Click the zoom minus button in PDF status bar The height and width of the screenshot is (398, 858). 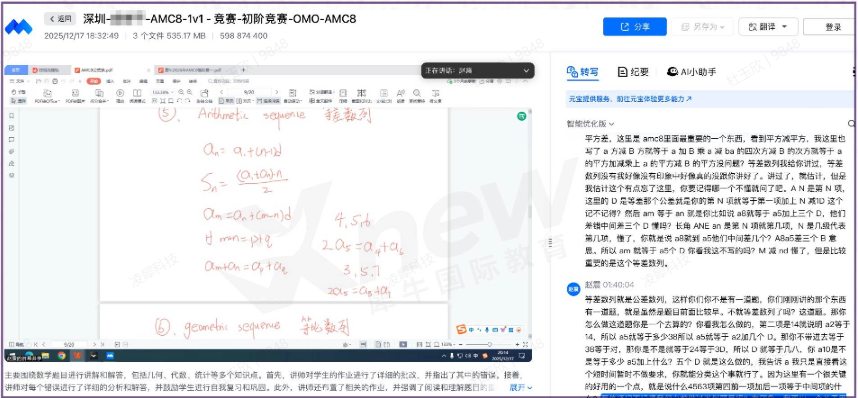(x=461, y=344)
